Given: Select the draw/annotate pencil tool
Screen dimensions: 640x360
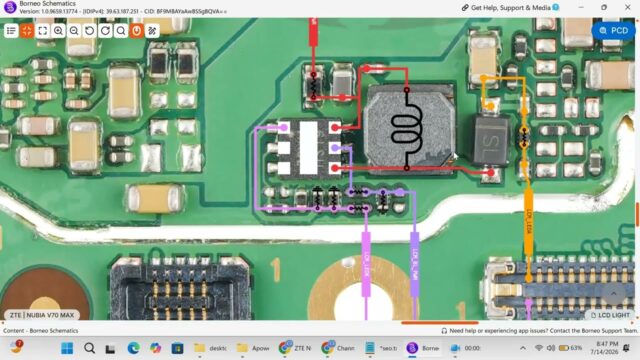Looking at the screenshot, I should coord(152,31).
